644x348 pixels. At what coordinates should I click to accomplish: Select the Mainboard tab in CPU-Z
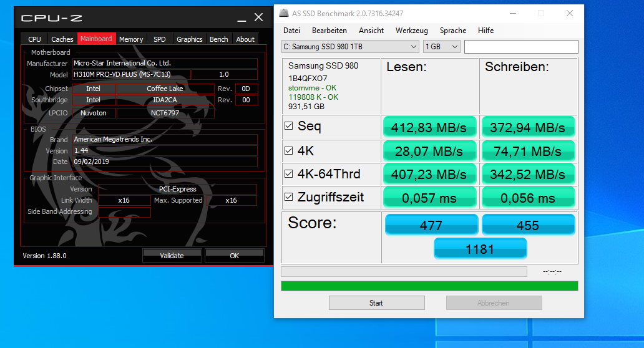pos(96,39)
